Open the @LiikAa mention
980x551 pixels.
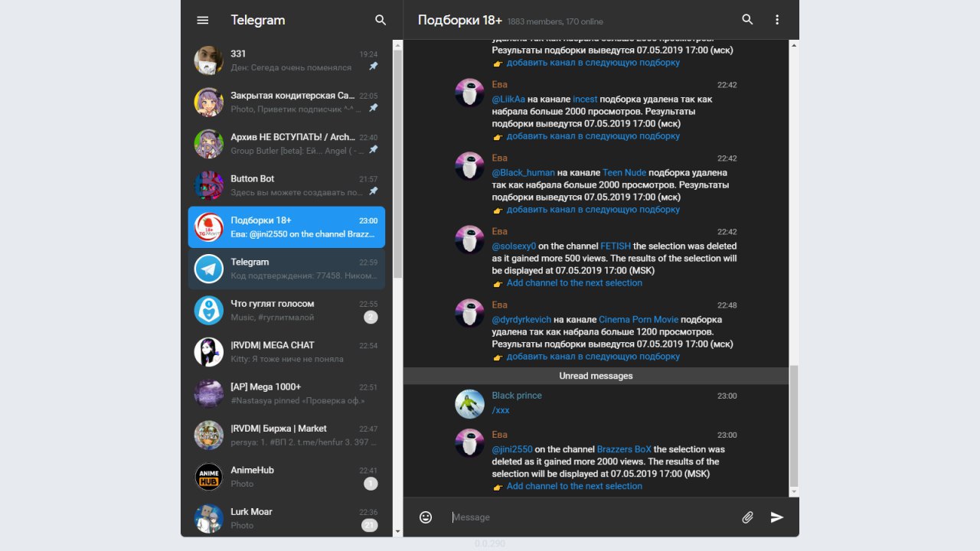[508, 99]
